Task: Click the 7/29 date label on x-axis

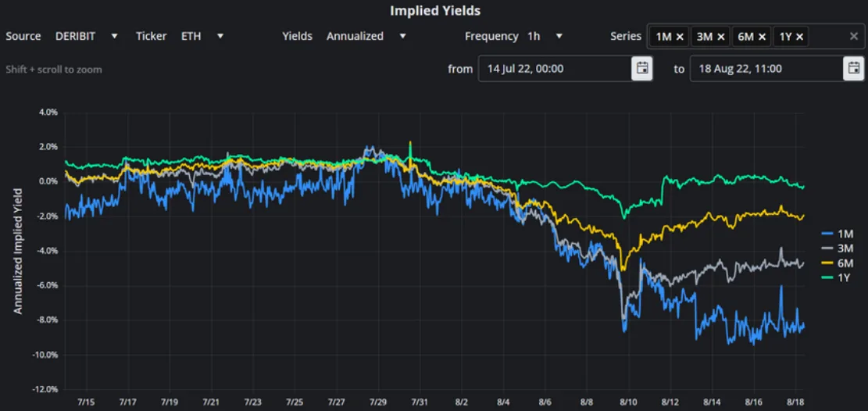Action: click(x=379, y=401)
